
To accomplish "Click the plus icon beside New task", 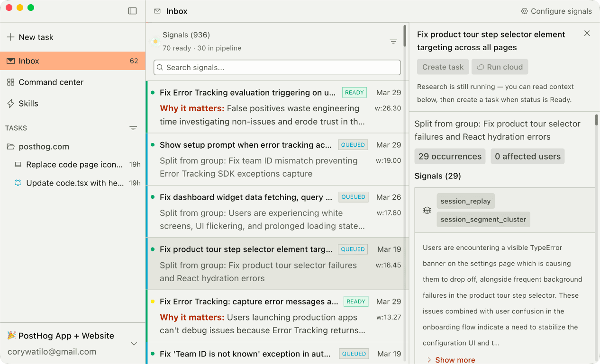I will pos(10,37).
